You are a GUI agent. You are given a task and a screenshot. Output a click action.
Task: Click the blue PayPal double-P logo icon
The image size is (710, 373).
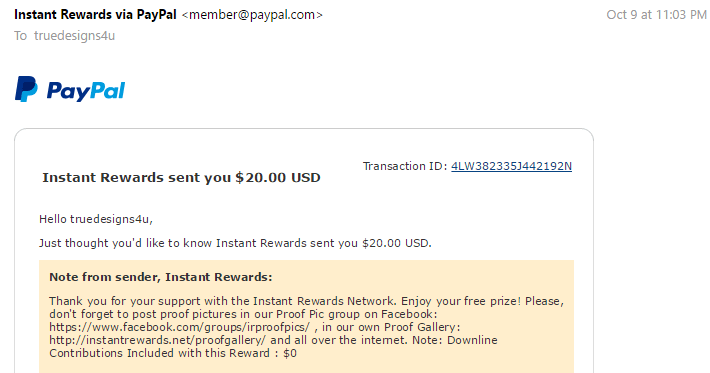(26, 89)
